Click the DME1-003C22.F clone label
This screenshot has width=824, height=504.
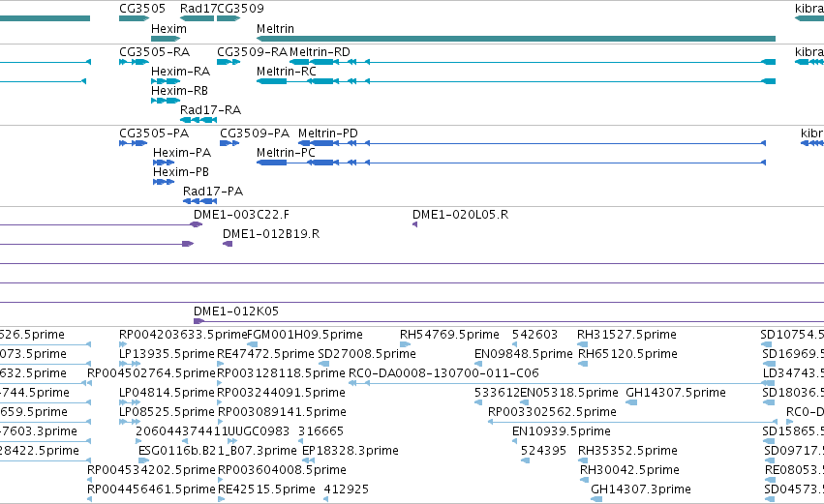(241, 215)
